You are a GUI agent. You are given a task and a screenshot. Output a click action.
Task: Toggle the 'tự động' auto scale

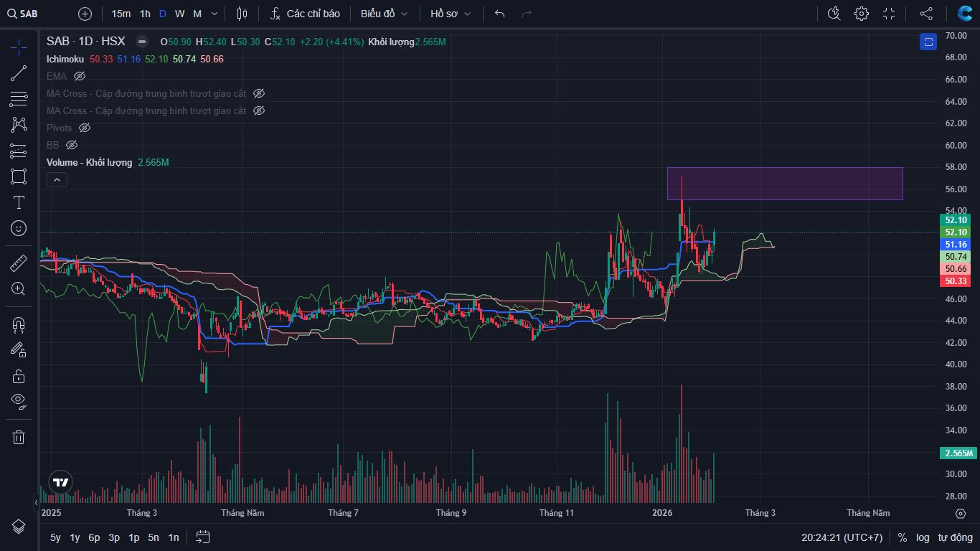(955, 537)
